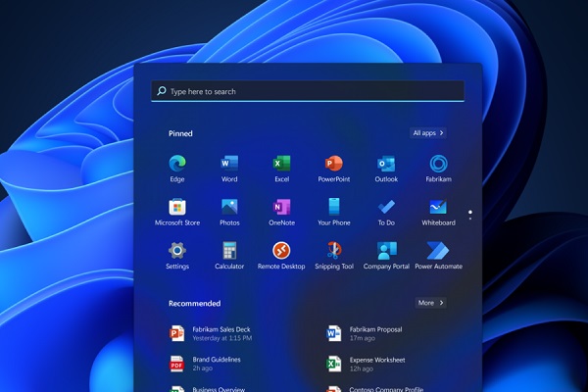Open Brand Guidelines recommended entry
The image size is (588, 392).
coord(205,364)
